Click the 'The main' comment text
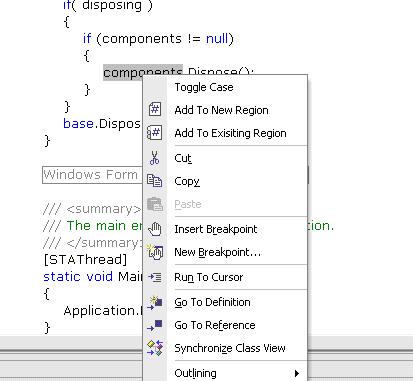The height and width of the screenshot is (381, 413). (x=96, y=226)
